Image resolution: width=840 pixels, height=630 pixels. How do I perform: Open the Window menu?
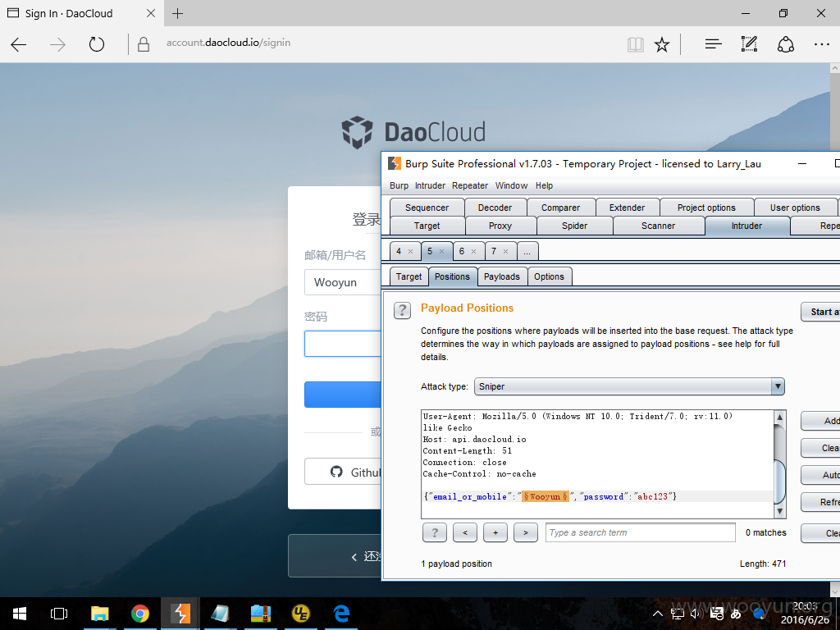pos(511,185)
